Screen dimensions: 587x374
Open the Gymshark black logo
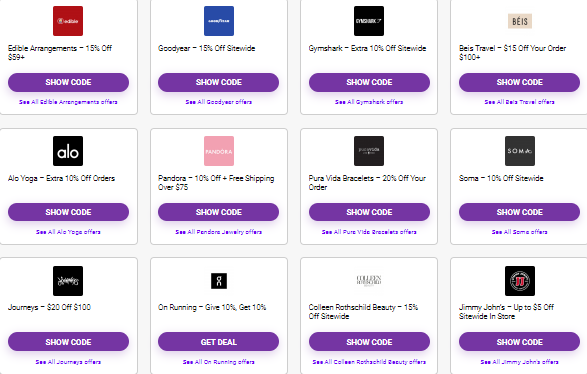pyautogui.click(x=369, y=21)
